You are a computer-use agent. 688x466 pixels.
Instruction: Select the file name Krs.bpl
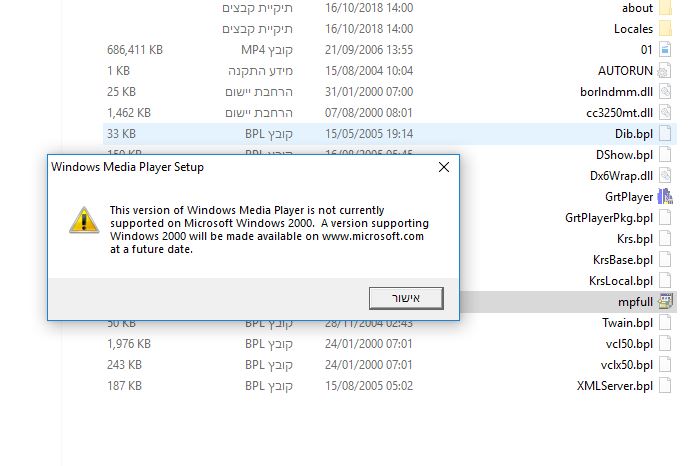[x=635, y=239]
